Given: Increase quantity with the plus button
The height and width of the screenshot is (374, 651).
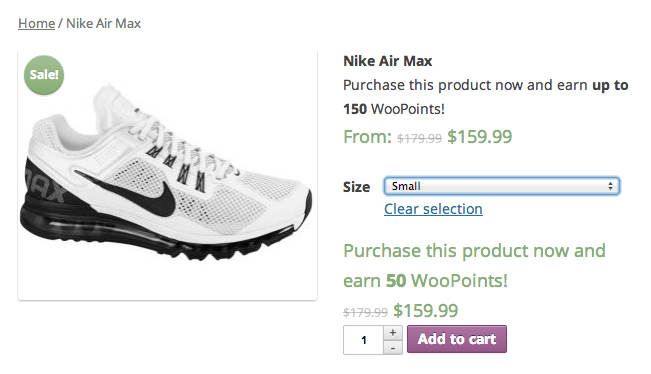Looking at the screenshot, I should point(393,332).
